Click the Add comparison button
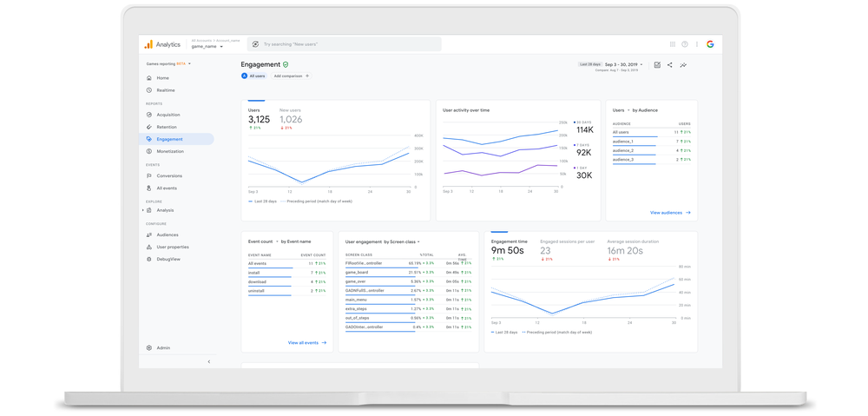The image size is (868, 416). click(291, 76)
